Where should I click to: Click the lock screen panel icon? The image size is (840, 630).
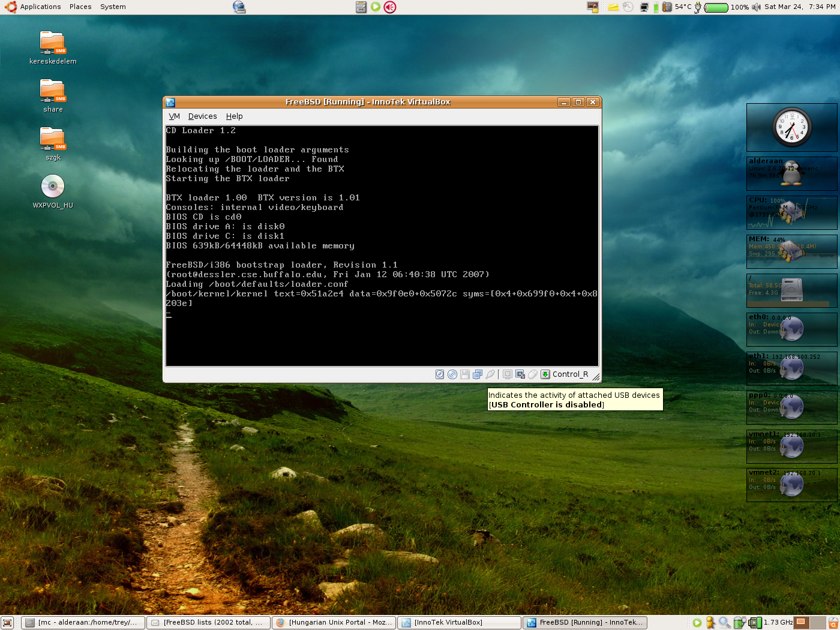[x=593, y=7]
